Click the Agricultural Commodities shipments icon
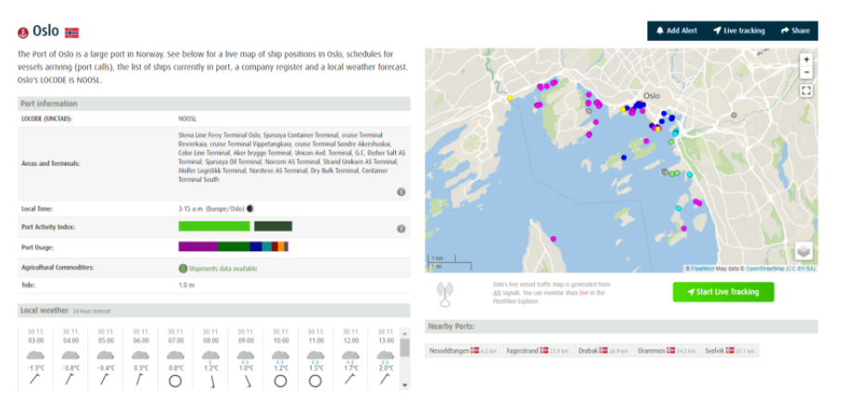This screenshot has height=416, width=868. click(x=183, y=269)
